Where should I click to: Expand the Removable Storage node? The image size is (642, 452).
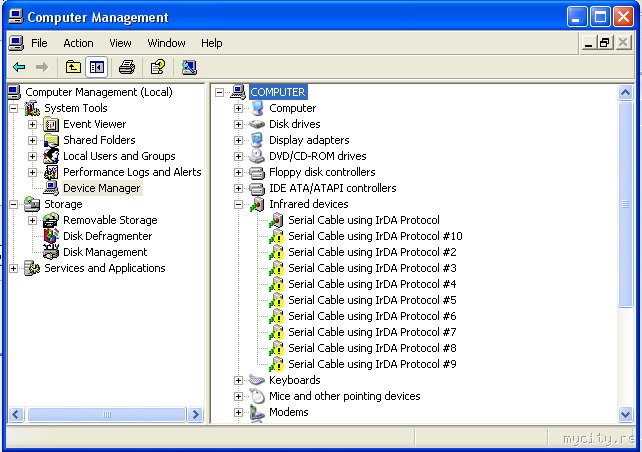pos(32,220)
